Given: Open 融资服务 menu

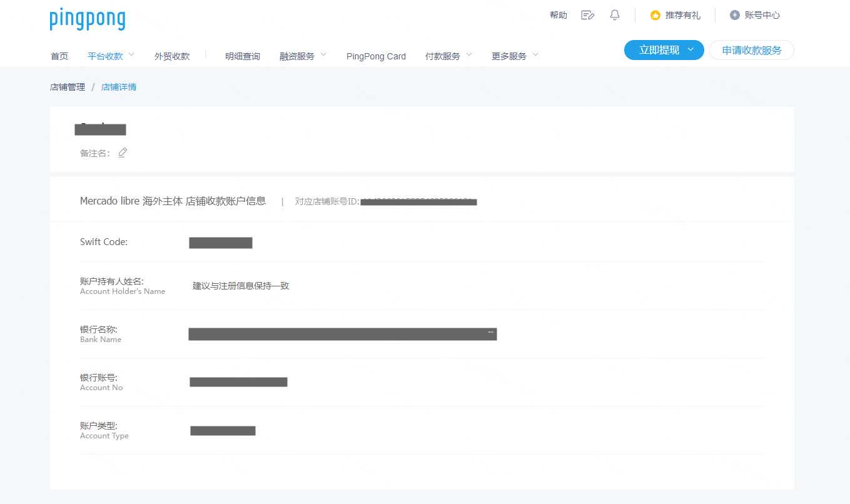Looking at the screenshot, I should coord(297,56).
